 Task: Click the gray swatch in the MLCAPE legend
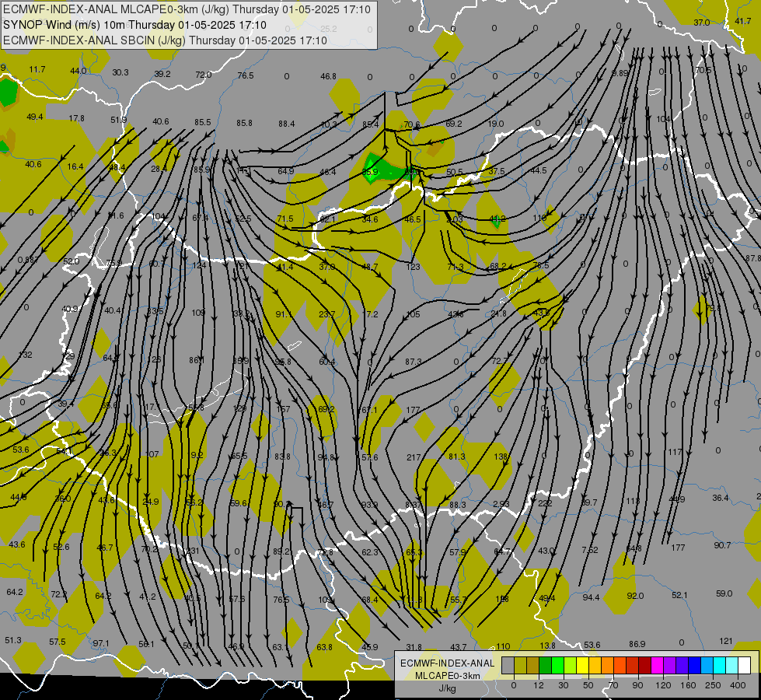pos(508,665)
